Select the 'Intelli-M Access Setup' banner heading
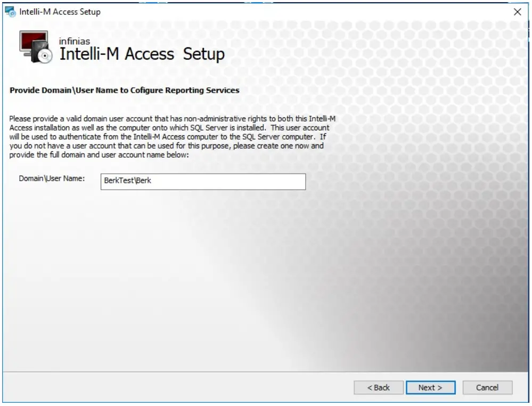The height and width of the screenshot is (406, 532). tap(142, 54)
